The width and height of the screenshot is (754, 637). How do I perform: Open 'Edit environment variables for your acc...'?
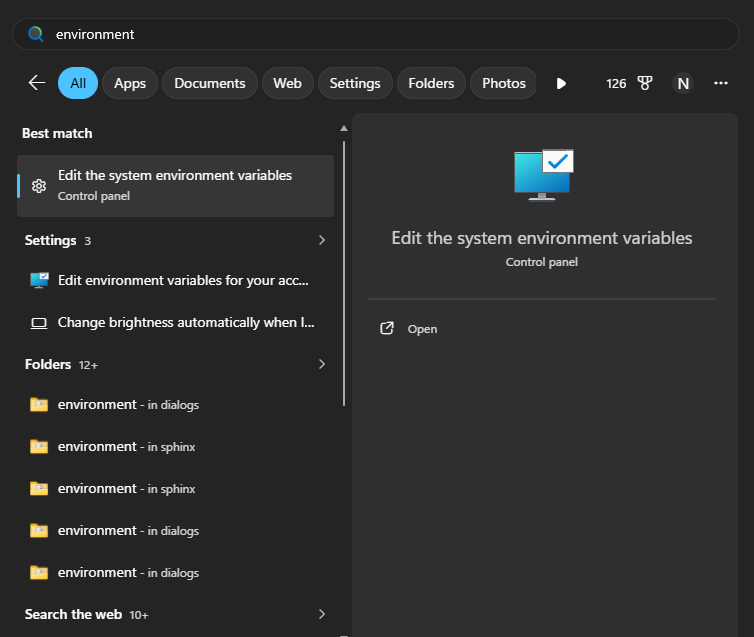pyautogui.click(x=176, y=280)
